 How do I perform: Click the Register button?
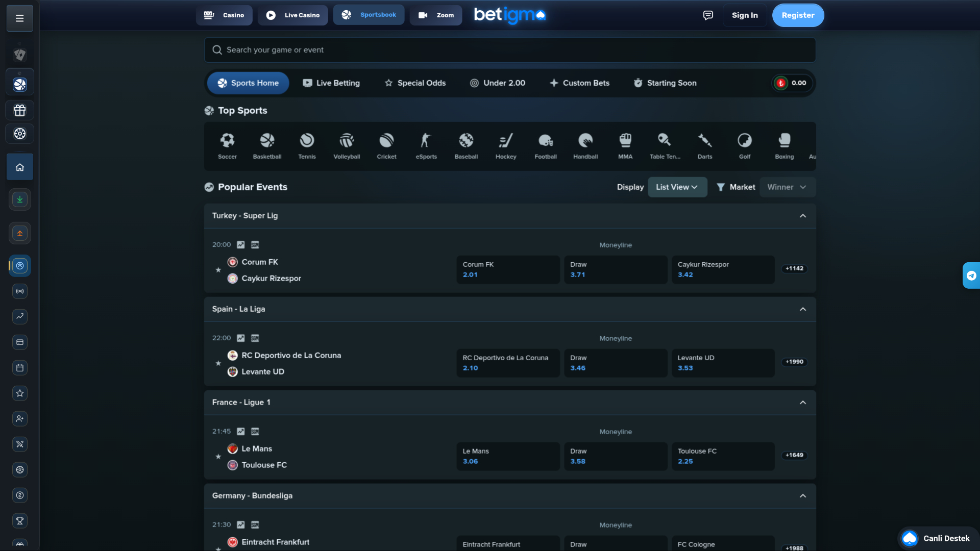coord(798,15)
